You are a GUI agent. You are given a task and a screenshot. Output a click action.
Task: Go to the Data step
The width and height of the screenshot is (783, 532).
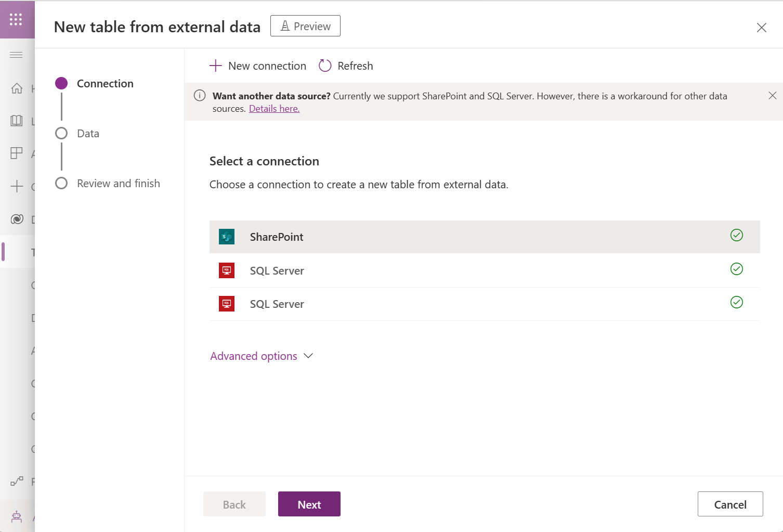[88, 134]
